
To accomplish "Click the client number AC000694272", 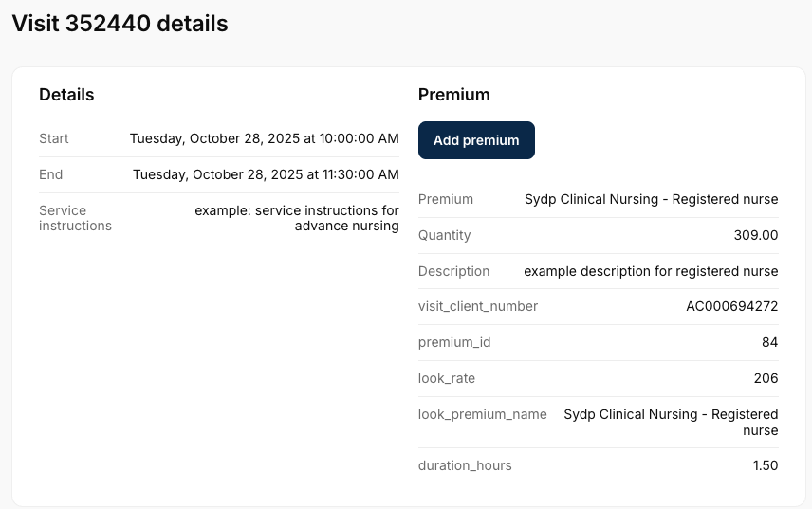I will [731, 306].
